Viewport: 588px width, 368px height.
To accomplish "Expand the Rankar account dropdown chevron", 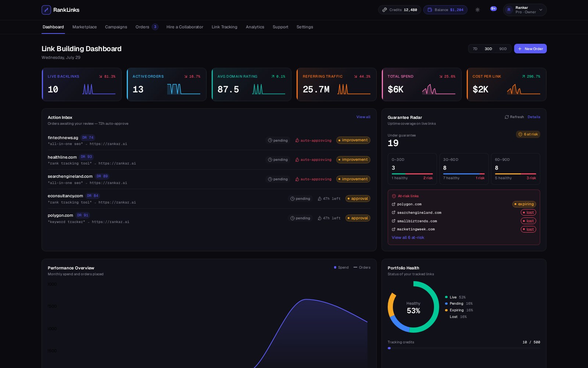I will coord(541,10).
